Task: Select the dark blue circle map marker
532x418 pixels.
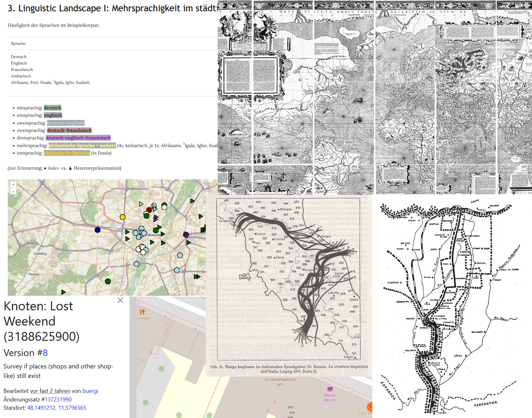Action: coord(98,230)
